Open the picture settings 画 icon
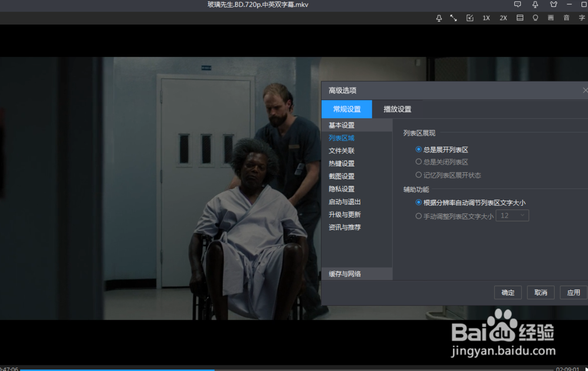This screenshot has height=371, width=588. 550,18
